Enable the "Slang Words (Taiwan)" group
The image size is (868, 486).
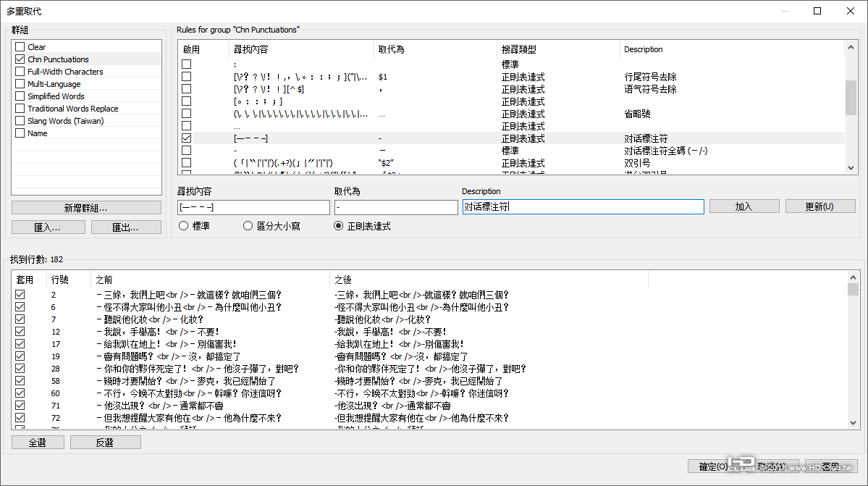[x=20, y=120]
